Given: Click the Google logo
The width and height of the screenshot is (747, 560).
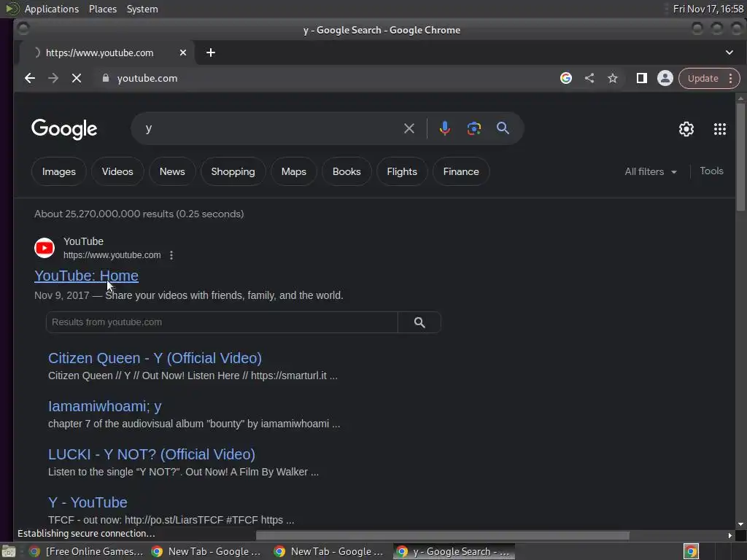Looking at the screenshot, I should pyautogui.click(x=64, y=129).
